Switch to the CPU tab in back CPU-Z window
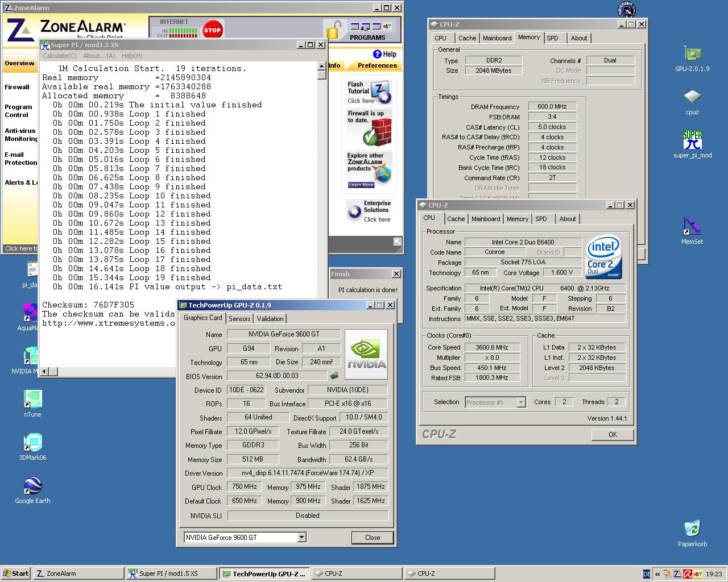Screen dimensions: 728x582 click(440, 38)
